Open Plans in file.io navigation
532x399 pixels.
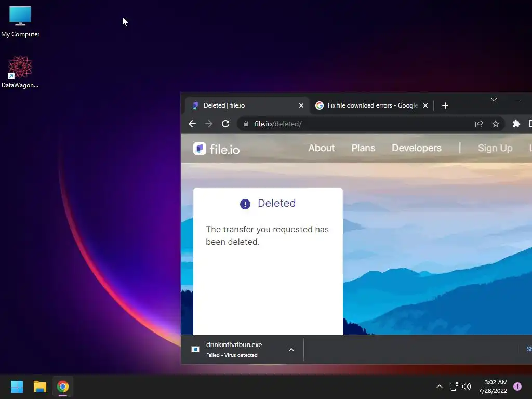pyautogui.click(x=363, y=148)
